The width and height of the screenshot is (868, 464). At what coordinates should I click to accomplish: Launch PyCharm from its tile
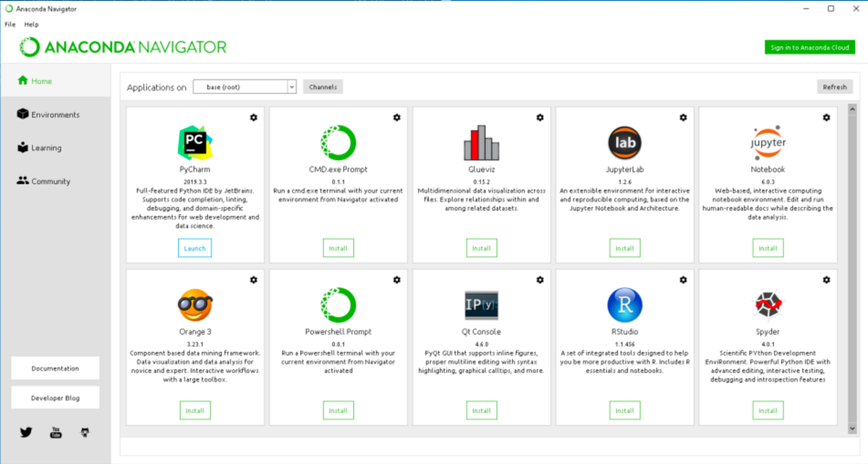click(195, 247)
